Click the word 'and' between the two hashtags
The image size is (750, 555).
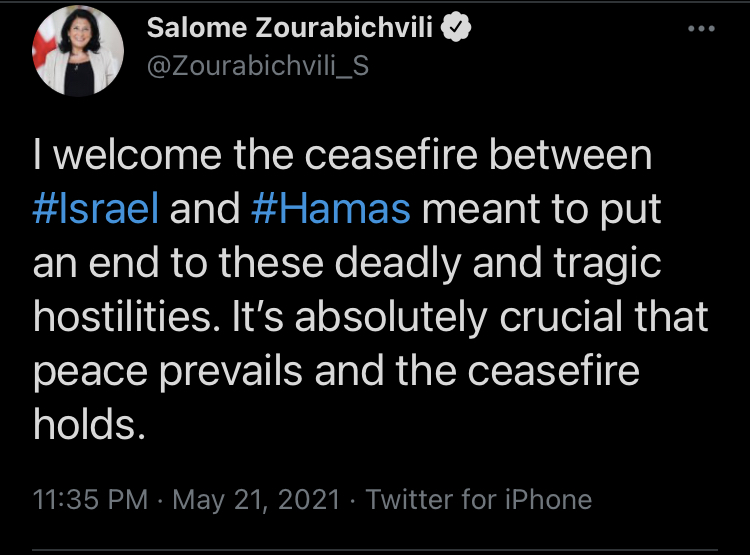205,210
